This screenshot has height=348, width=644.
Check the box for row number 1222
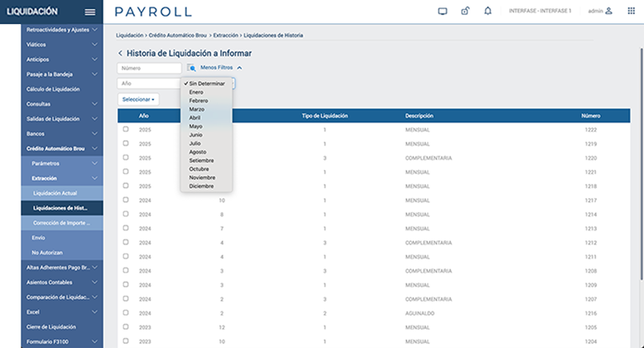(x=126, y=129)
